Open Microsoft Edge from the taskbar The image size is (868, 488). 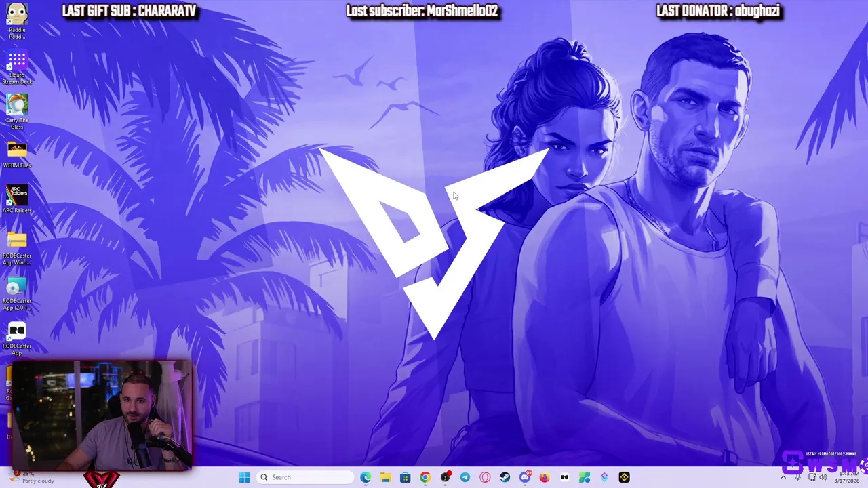(x=366, y=477)
